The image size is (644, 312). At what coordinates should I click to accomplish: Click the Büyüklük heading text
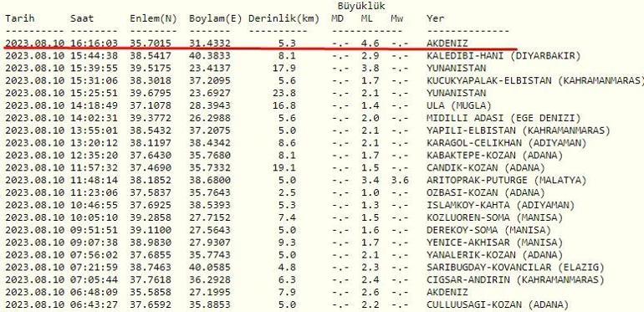pos(361,6)
